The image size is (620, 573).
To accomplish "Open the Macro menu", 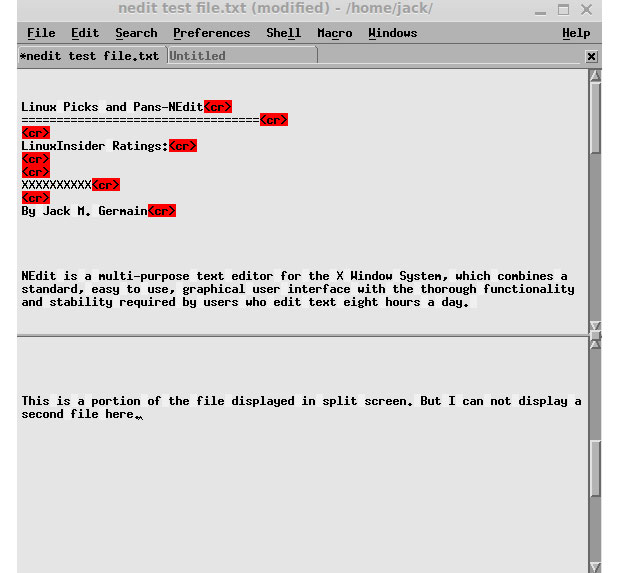I will [335, 33].
